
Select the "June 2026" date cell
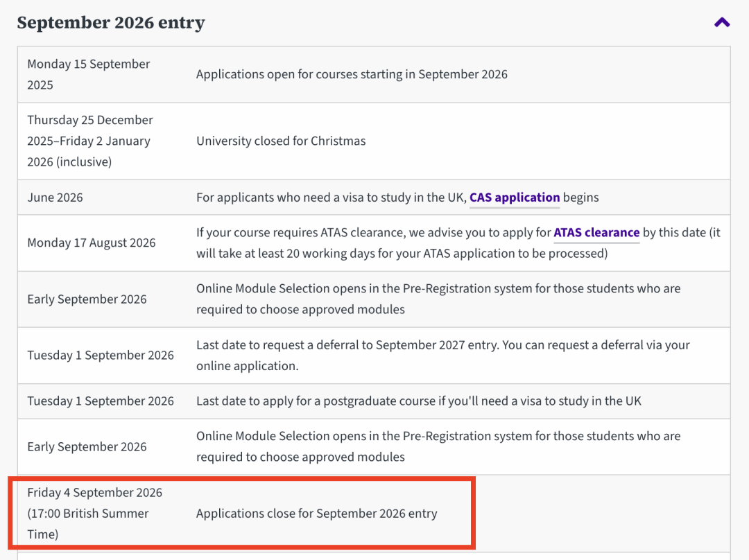pyautogui.click(x=55, y=198)
